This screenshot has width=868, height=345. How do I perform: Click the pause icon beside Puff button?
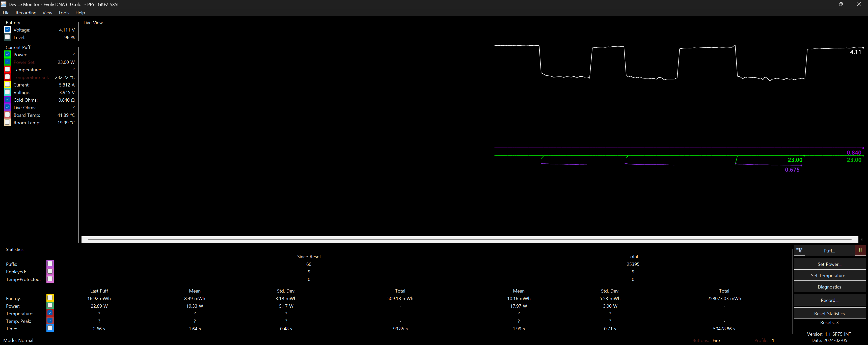point(860,250)
